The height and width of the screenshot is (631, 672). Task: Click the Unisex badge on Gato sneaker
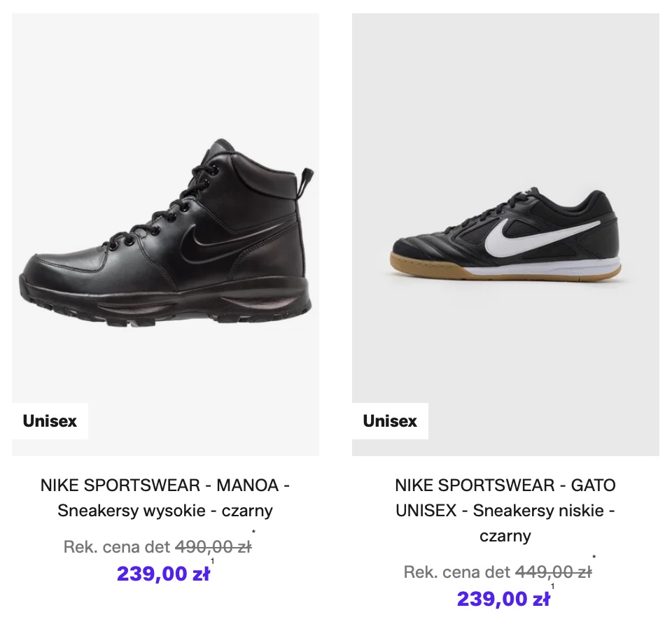click(390, 421)
